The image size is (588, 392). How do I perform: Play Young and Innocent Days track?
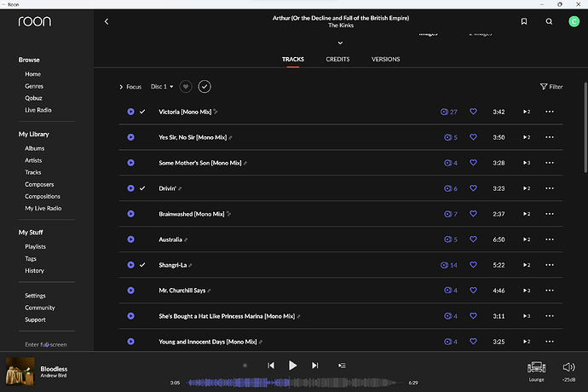tap(130, 342)
